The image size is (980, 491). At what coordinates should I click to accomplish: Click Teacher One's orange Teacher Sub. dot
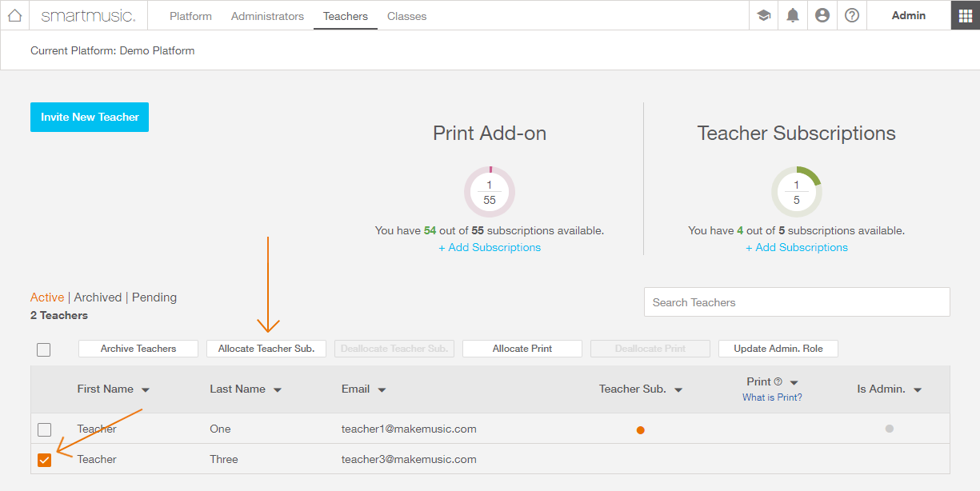(641, 430)
